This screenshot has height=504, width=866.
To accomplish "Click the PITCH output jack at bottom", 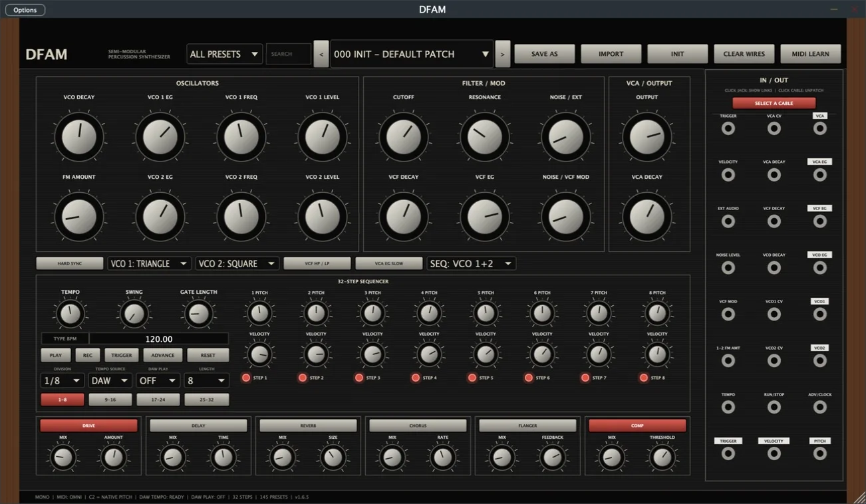I will point(820,453).
